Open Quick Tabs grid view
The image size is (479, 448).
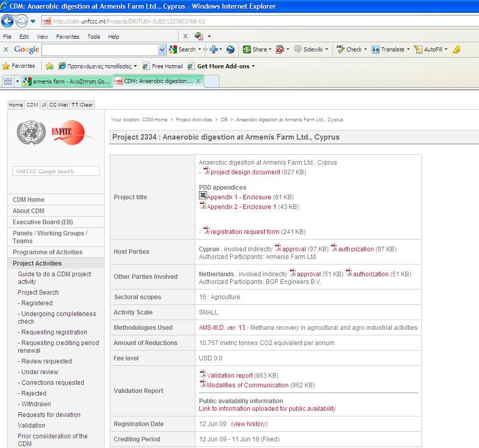8,81
